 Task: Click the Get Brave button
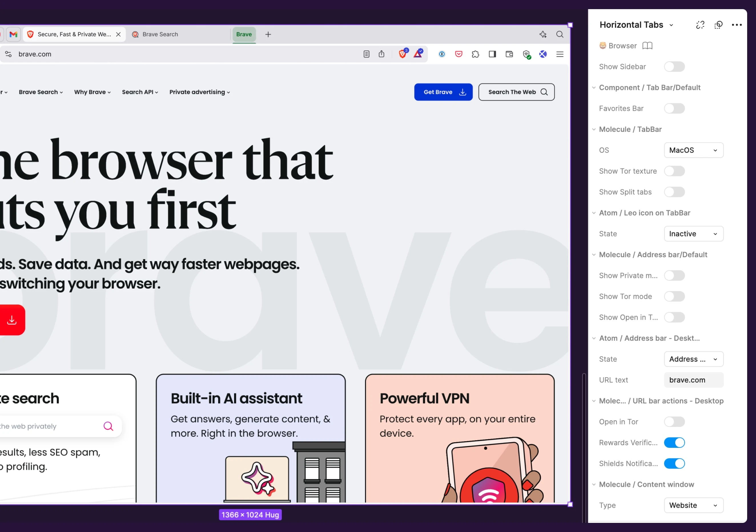(443, 92)
